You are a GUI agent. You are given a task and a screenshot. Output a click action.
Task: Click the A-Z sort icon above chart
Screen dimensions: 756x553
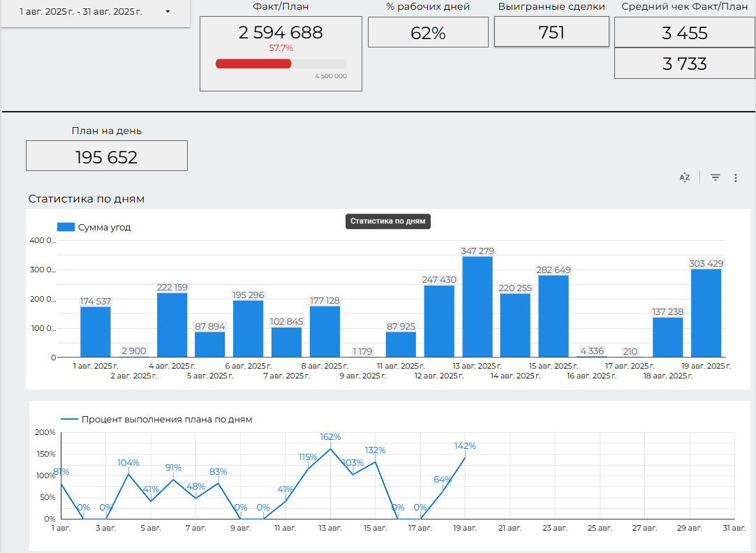click(685, 178)
